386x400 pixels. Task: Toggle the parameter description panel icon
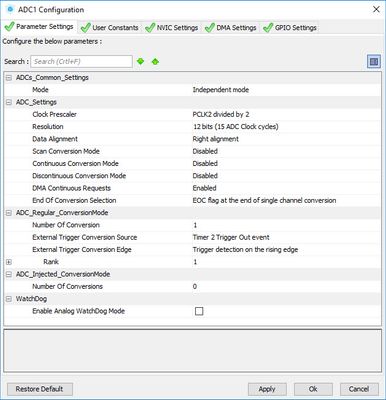click(374, 62)
